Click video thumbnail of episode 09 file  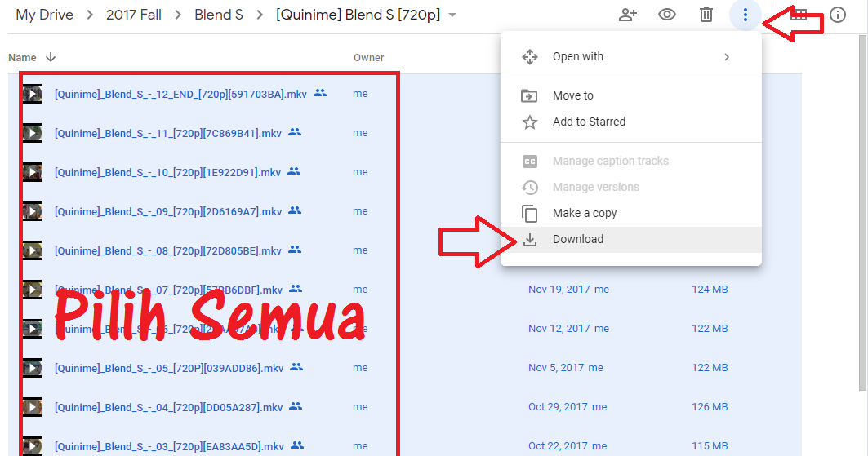(x=32, y=211)
